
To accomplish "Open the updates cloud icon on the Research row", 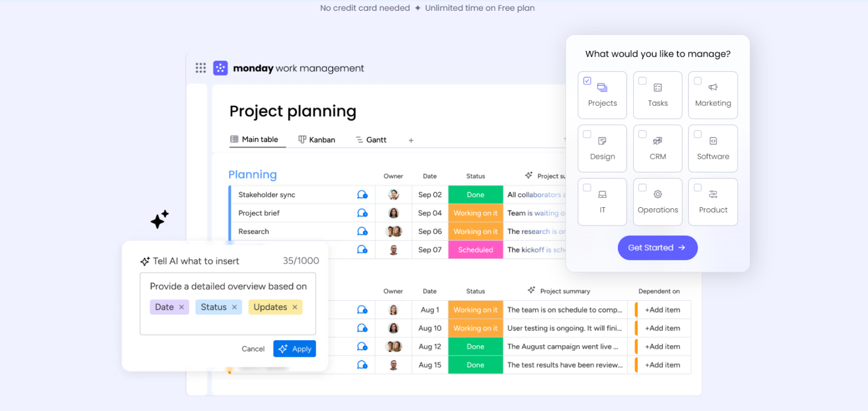I will coord(363,231).
